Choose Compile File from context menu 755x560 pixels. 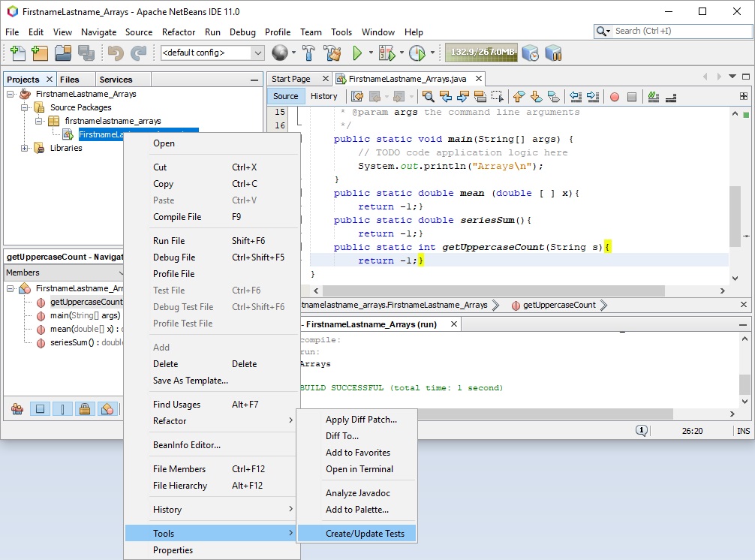(x=212, y=217)
